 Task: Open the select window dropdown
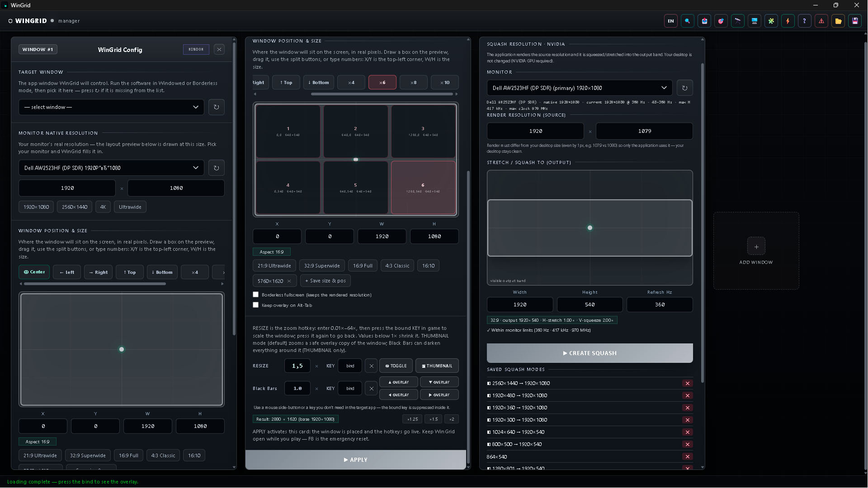point(111,107)
